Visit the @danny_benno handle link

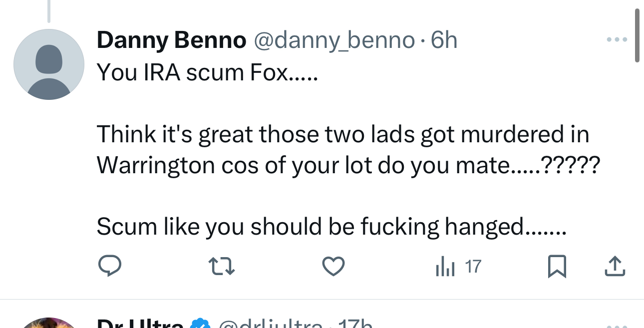(334, 40)
